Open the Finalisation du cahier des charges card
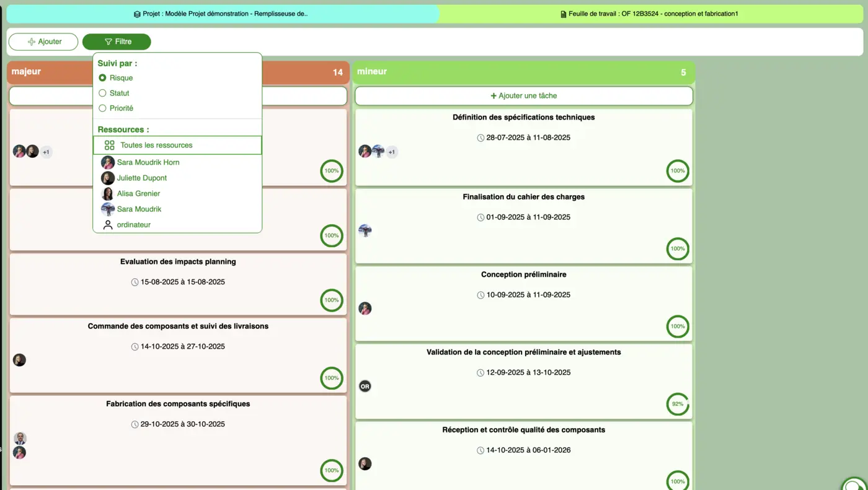 (523, 197)
